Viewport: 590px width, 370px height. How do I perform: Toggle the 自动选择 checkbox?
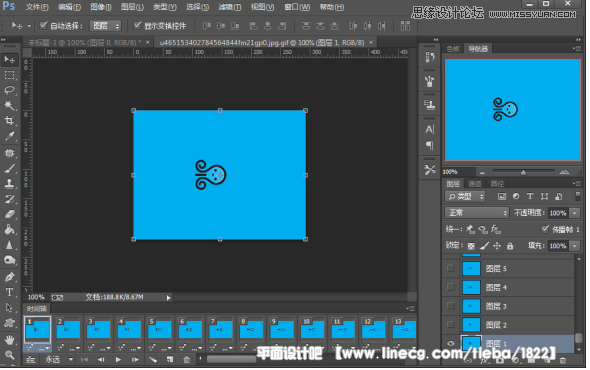tap(43, 25)
